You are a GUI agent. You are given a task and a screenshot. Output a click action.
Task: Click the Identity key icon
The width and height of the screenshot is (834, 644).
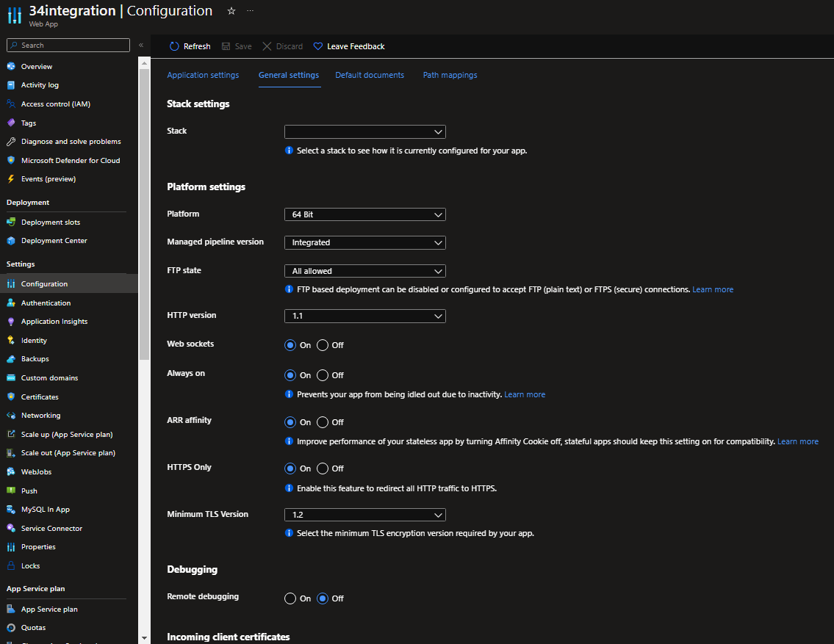coord(10,341)
